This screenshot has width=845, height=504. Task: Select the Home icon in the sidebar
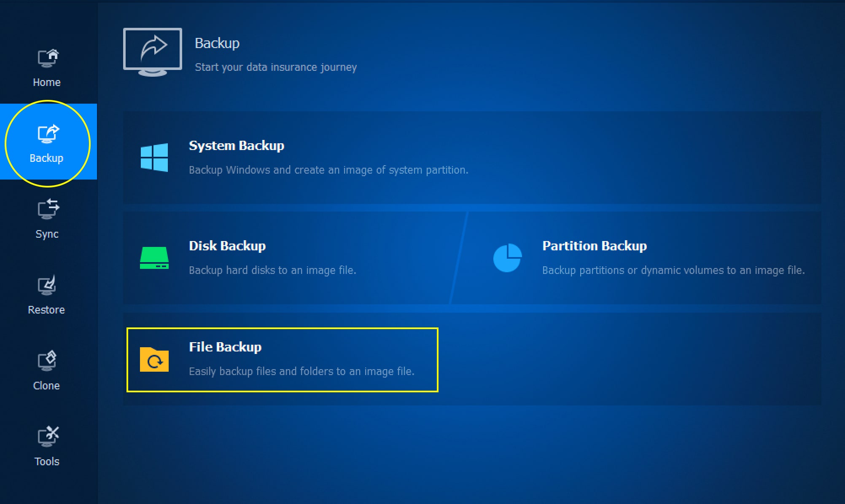click(x=47, y=59)
